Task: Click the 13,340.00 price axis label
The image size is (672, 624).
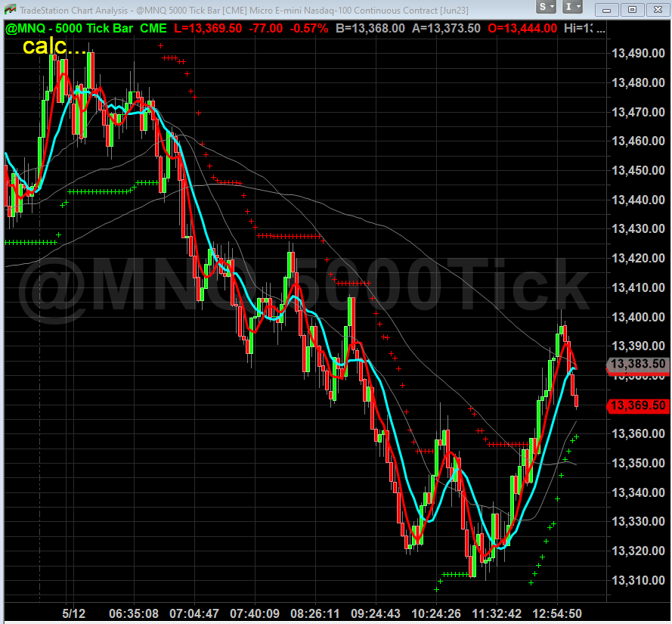Action: (638, 492)
